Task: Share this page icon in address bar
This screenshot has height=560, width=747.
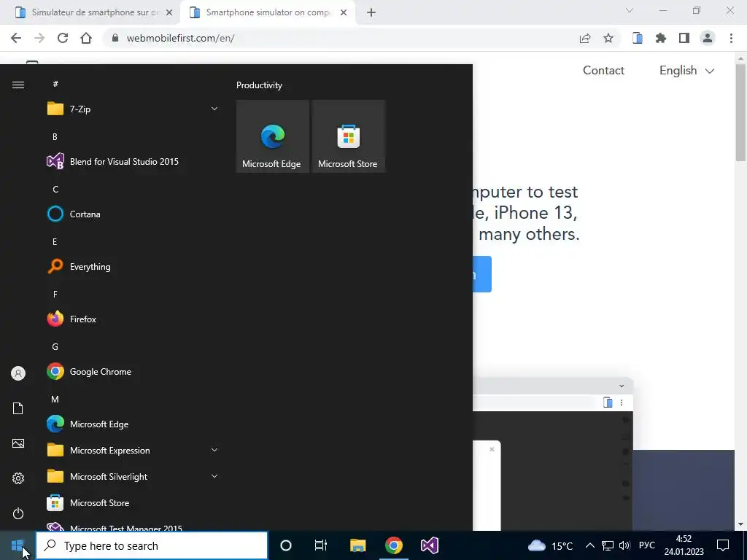Action: [585, 38]
